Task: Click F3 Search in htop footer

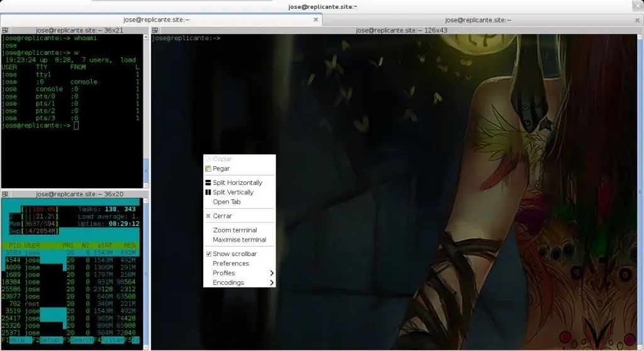Action: (x=78, y=340)
